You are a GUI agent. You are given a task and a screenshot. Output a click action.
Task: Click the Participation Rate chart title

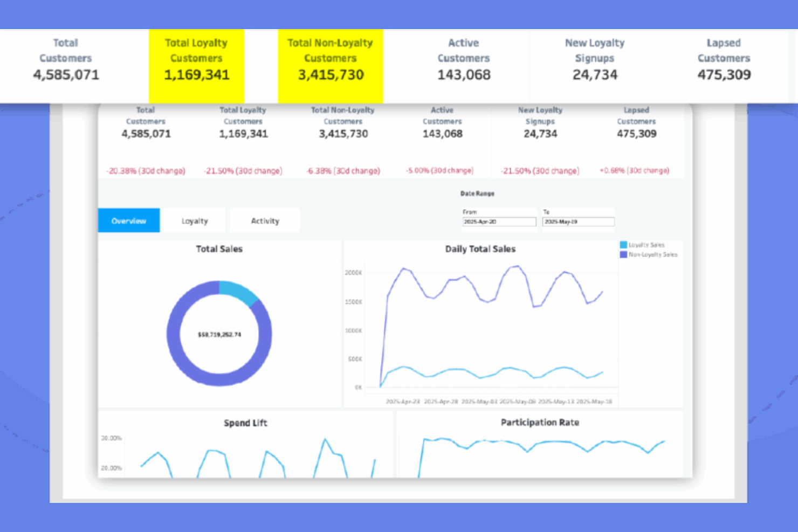click(x=540, y=423)
